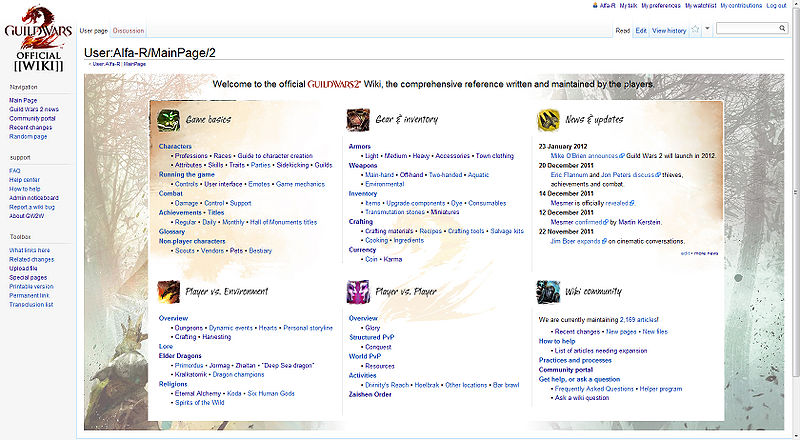Go to Main Page in navigation sidebar
This screenshot has width=800, height=440.
tap(23, 101)
